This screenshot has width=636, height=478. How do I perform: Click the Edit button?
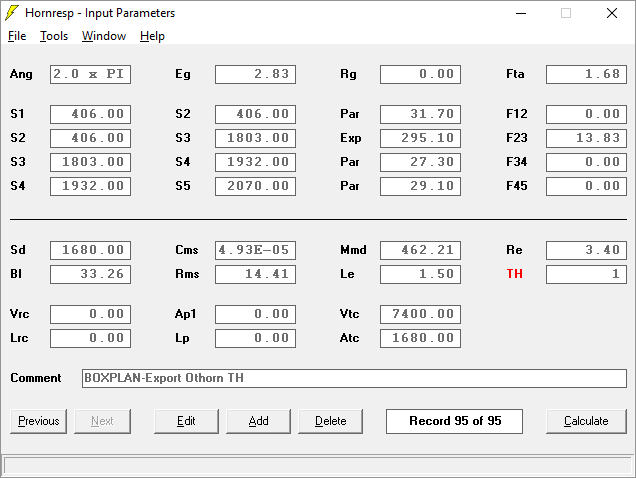tap(186, 421)
